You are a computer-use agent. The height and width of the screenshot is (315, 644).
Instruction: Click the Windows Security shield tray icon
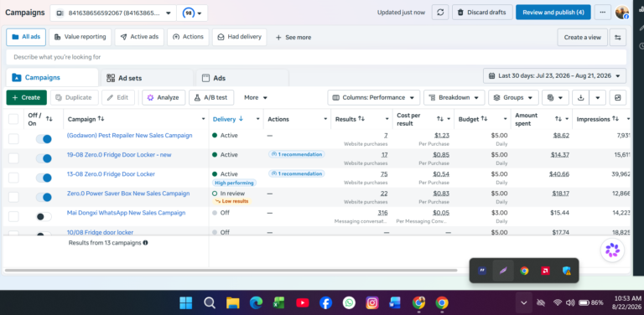tap(566, 271)
